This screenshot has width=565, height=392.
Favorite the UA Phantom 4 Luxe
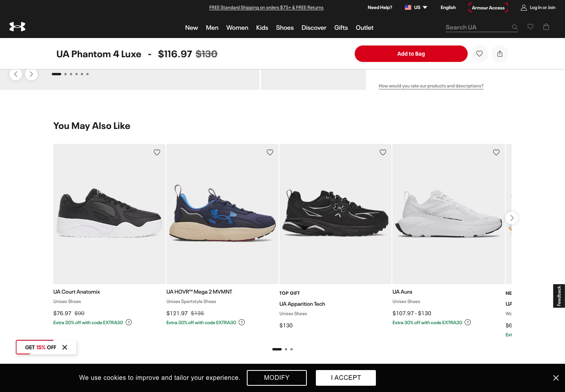(479, 54)
